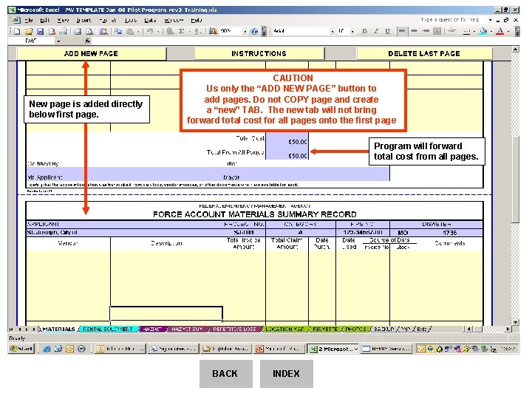Open the font name dropdown
This screenshot has width=532, height=399.
tap(332, 32)
